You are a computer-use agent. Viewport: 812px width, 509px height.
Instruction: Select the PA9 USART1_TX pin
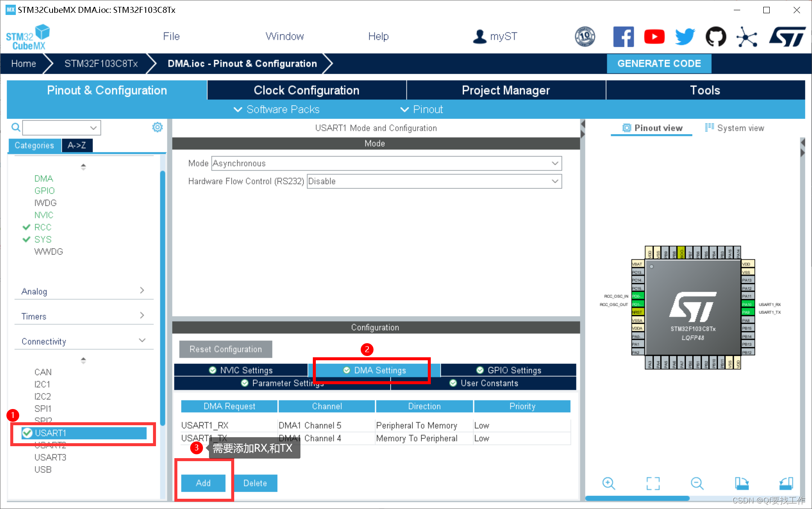pyautogui.click(x=747, y=312)
